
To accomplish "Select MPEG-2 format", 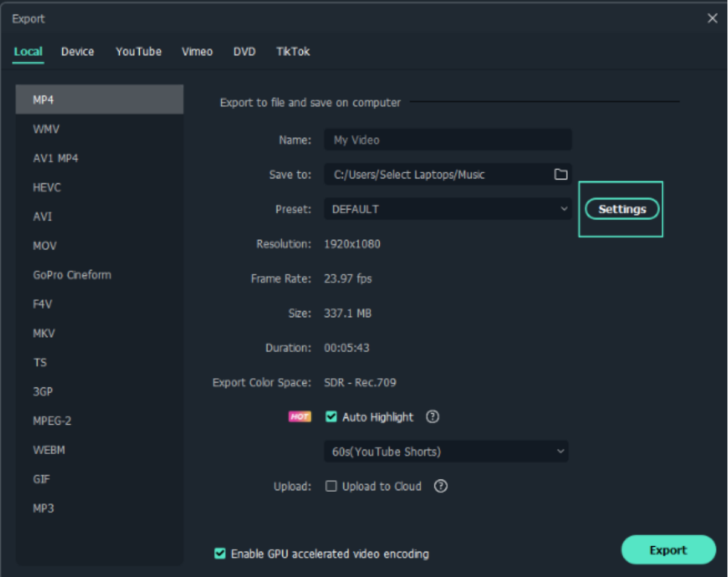I will tap(100, 421).
